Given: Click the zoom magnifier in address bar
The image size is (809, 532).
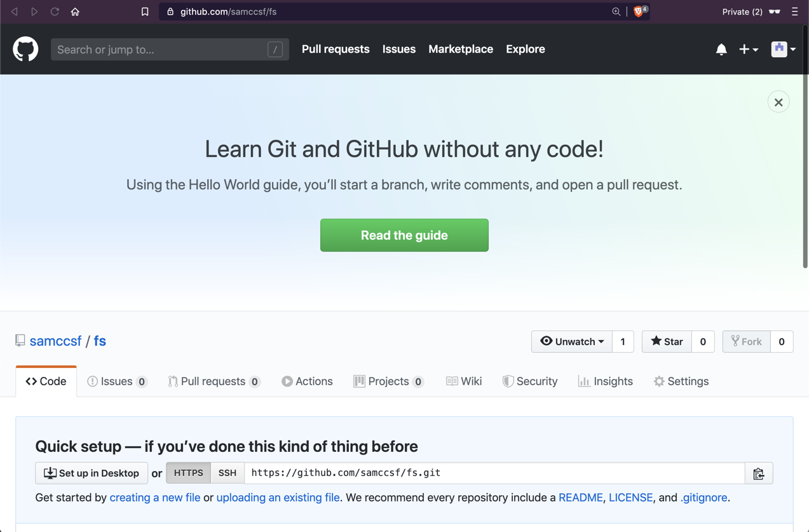Looking at the screenshot, I should 616,11.
